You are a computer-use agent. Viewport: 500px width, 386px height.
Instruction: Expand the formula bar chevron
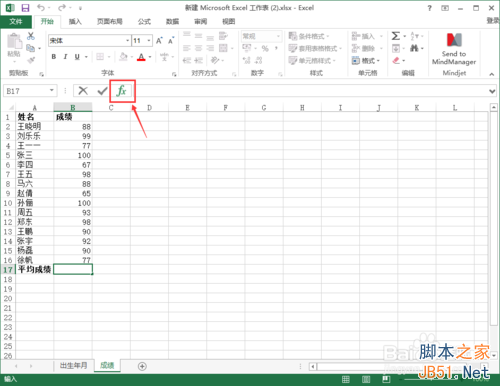tap(492, 91)
